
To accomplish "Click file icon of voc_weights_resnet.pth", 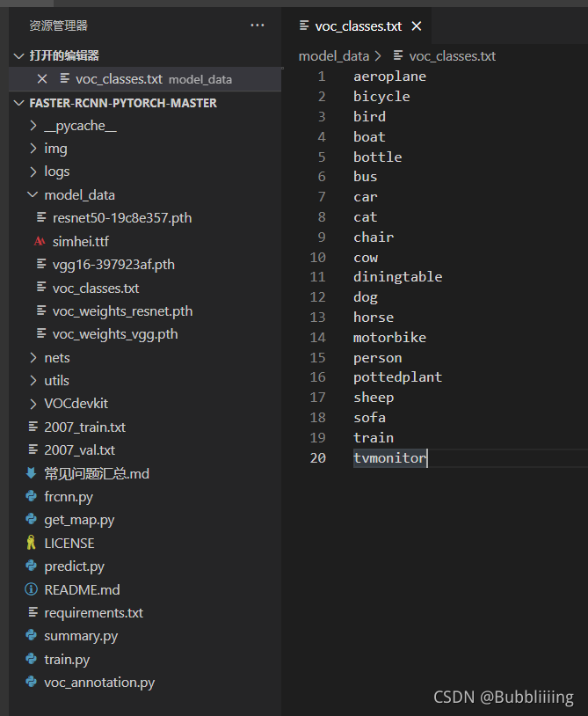I will [41, 311].
